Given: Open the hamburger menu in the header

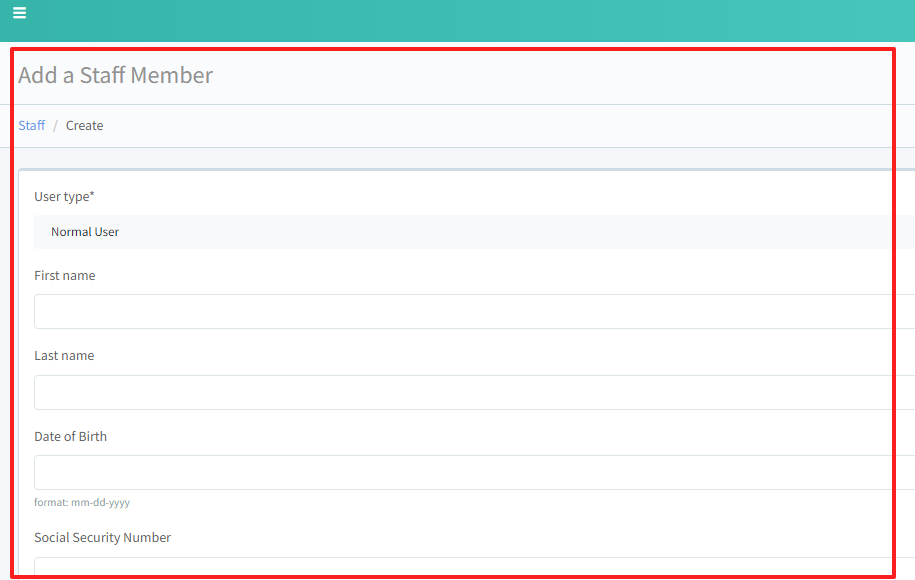Looking at the screenshot, I should point(19,13).
